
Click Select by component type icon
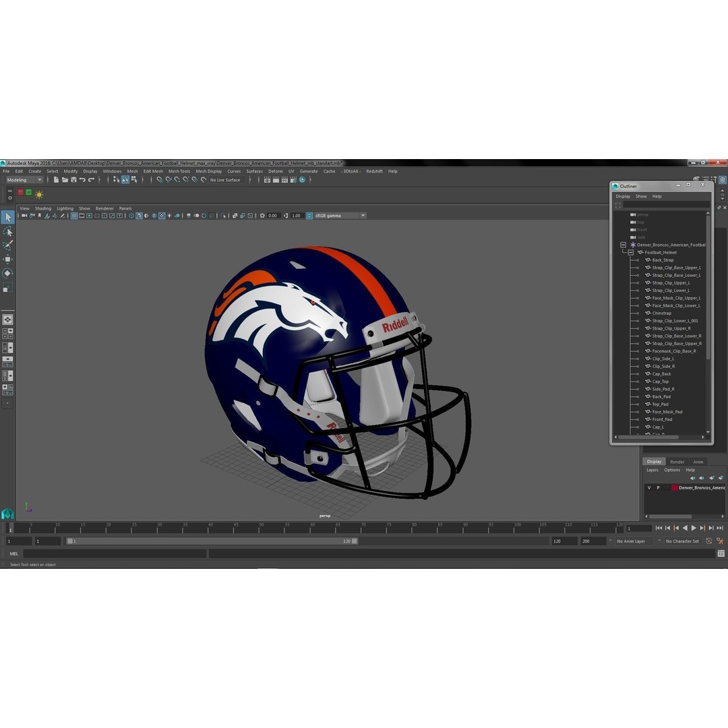pos(133,180)
